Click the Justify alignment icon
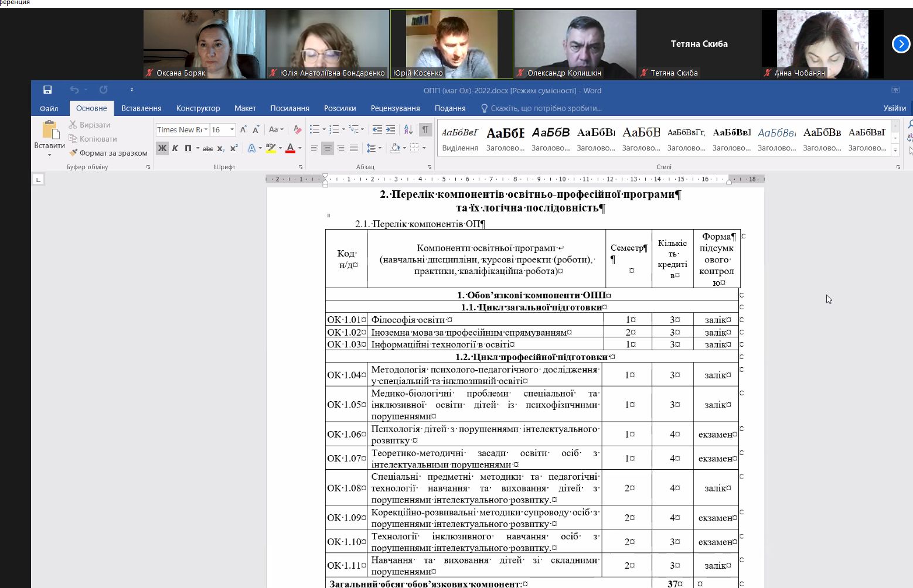 coord(353,148)
